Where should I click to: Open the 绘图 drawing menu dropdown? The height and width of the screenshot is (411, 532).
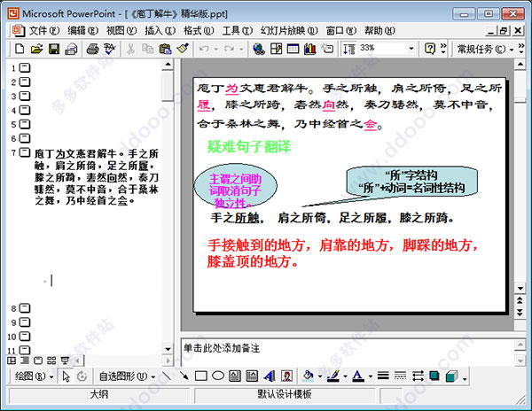point(34,376)
